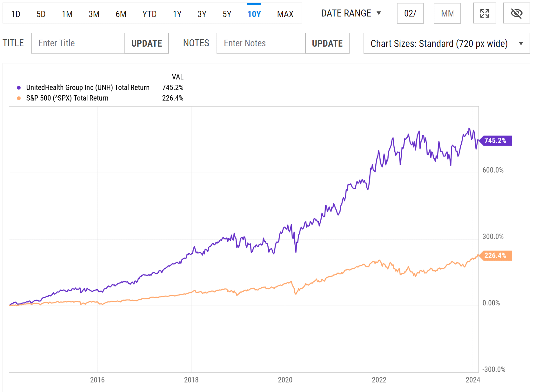Toggle the hide-chart eye icon
This screenshot has height=392, width=535.
point(517,13)
